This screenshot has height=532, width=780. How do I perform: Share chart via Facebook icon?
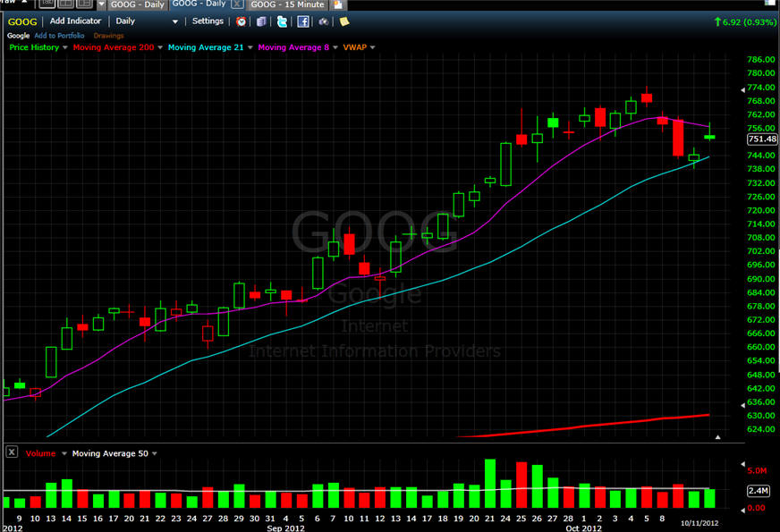click(x=302, y=21)
